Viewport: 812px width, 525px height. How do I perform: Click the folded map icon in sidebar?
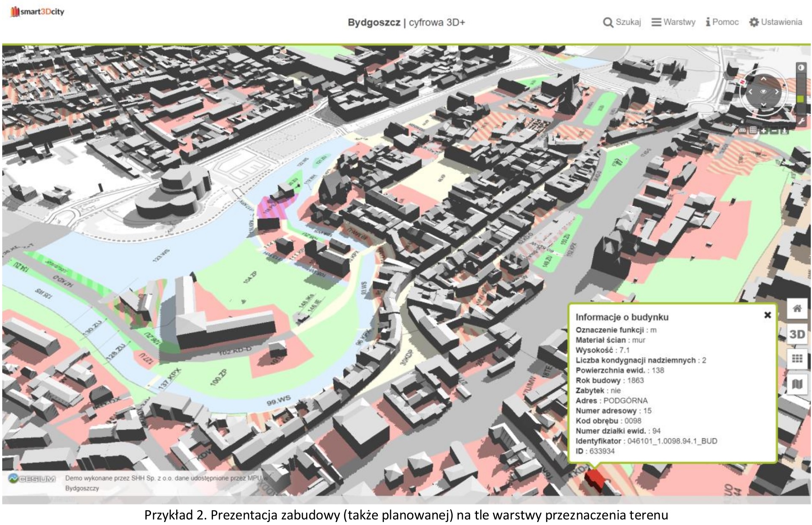click(x=797, y=384)
